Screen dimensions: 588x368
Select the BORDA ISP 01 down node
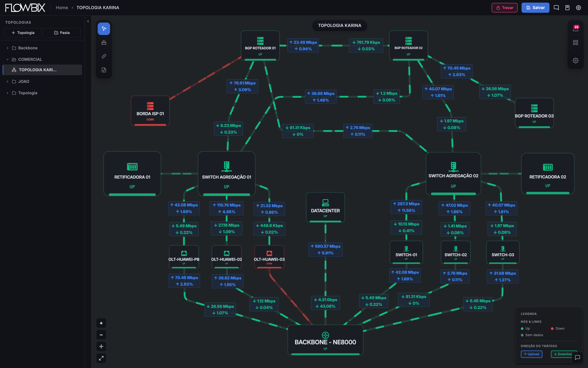150,111
